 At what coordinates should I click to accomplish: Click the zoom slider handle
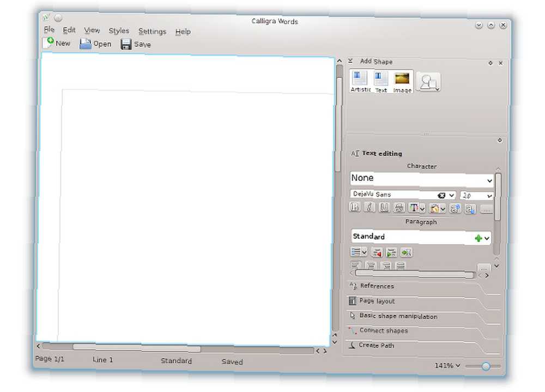[x=486, y=366]
